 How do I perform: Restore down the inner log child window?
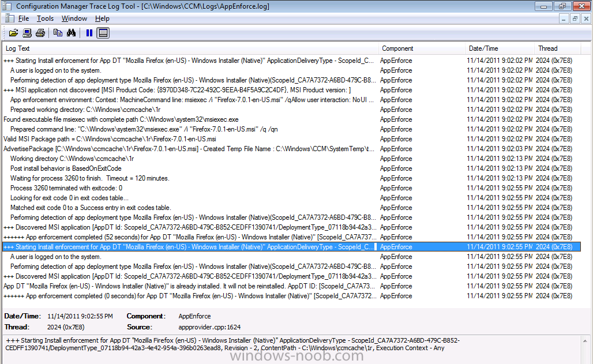(x=575, y=18)
